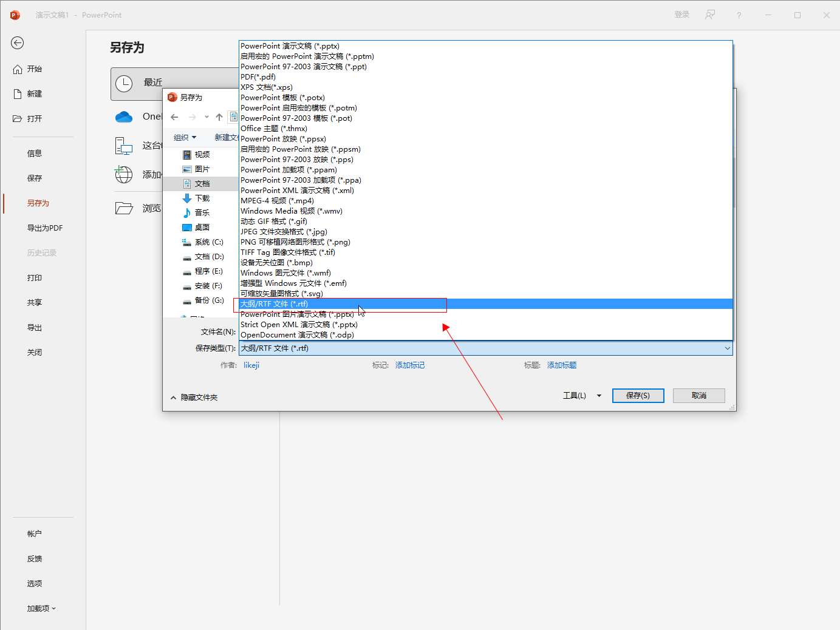Select the 桌面 folder in navigation tree
Image resolution: width=840 pixels, height=630 pixels.
pos(196,228)
